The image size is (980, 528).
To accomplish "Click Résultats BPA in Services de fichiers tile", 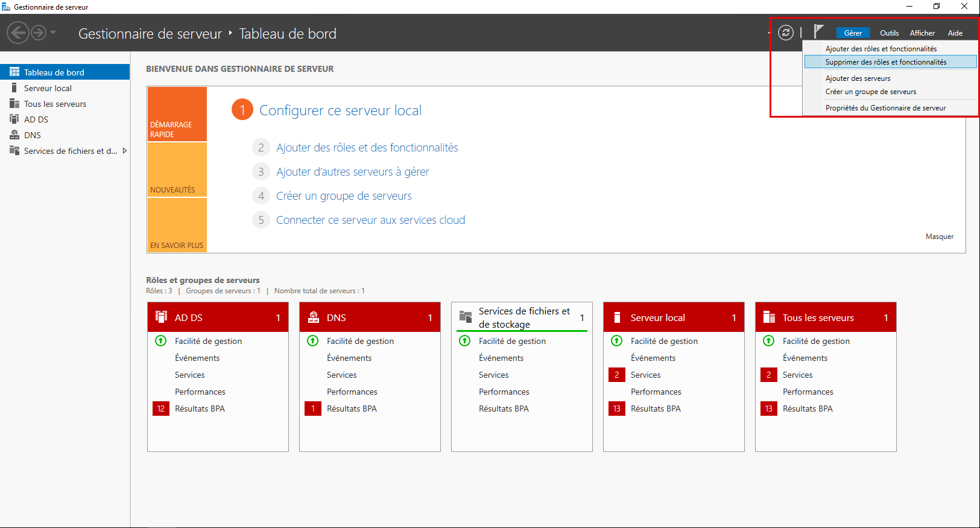I will tap(504, 409).
